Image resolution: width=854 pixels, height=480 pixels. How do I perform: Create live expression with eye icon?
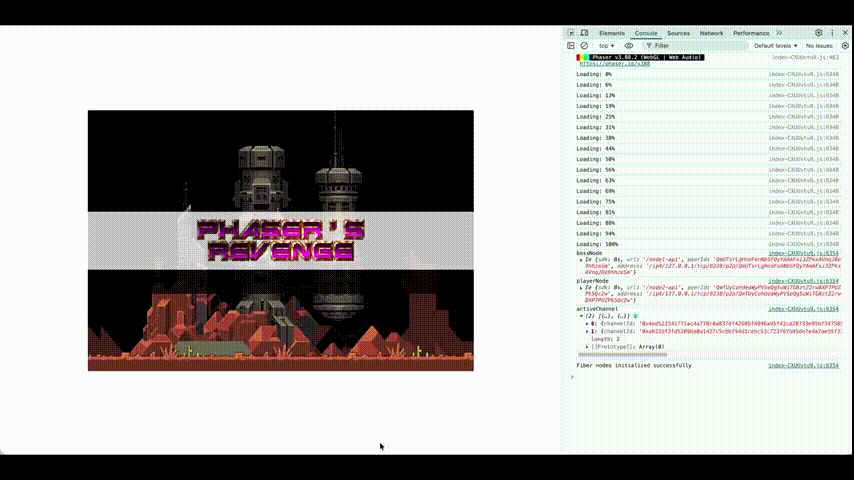pyautogui.click(x=629, y=45)
